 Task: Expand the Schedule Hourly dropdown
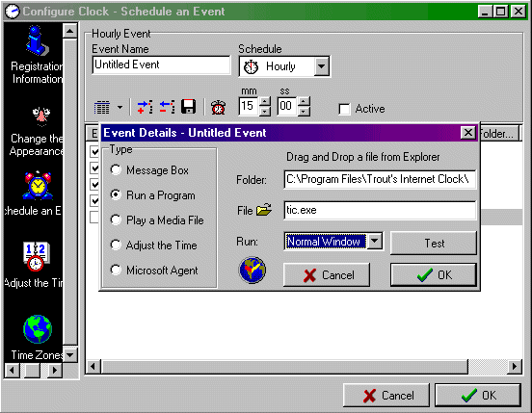click(321, 66)
